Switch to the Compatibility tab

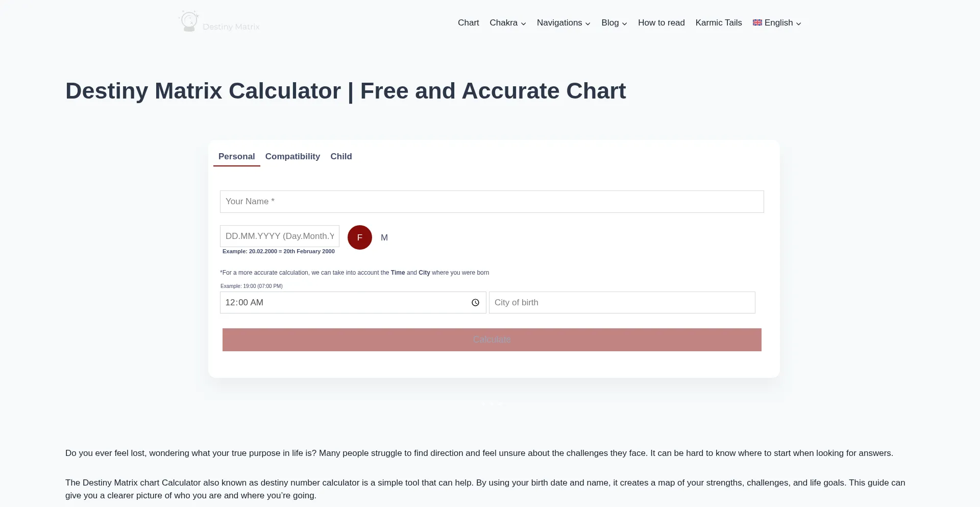tap(292, 156)
